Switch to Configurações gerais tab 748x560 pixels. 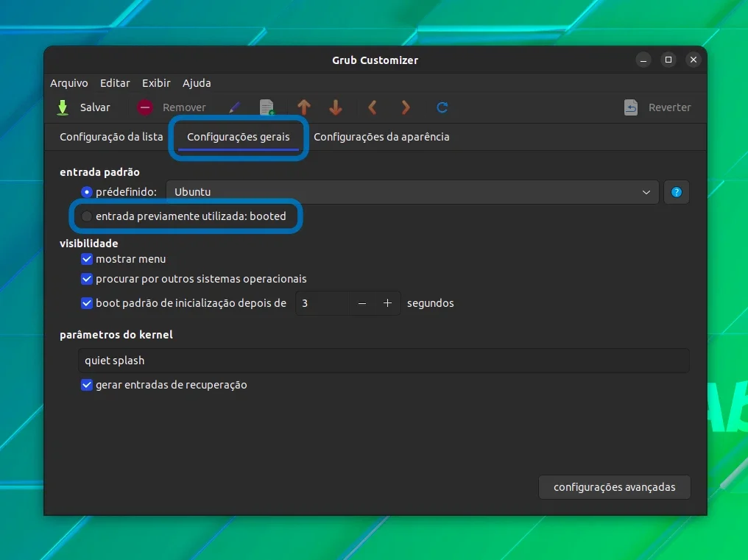coord(238,137)
